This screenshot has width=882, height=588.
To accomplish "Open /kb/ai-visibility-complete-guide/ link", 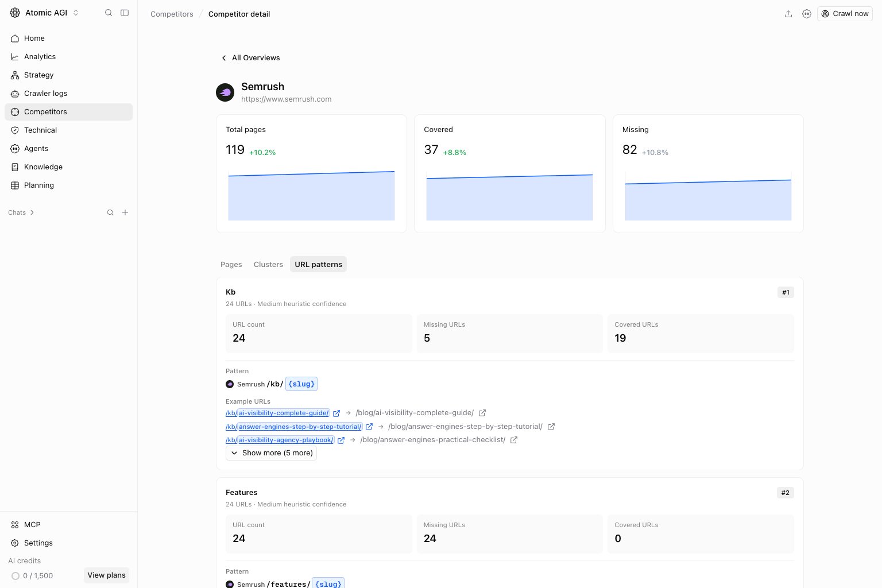I will pyautogui.click(x=277, y=413).
